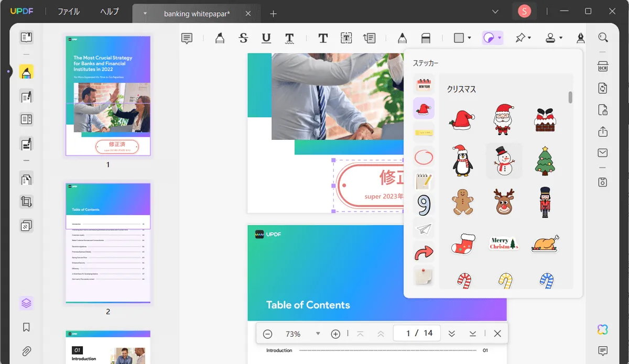Viewport: 629px width, 364px height.
Task: Open the organize pages tool
Action: [x=26, y=179]
